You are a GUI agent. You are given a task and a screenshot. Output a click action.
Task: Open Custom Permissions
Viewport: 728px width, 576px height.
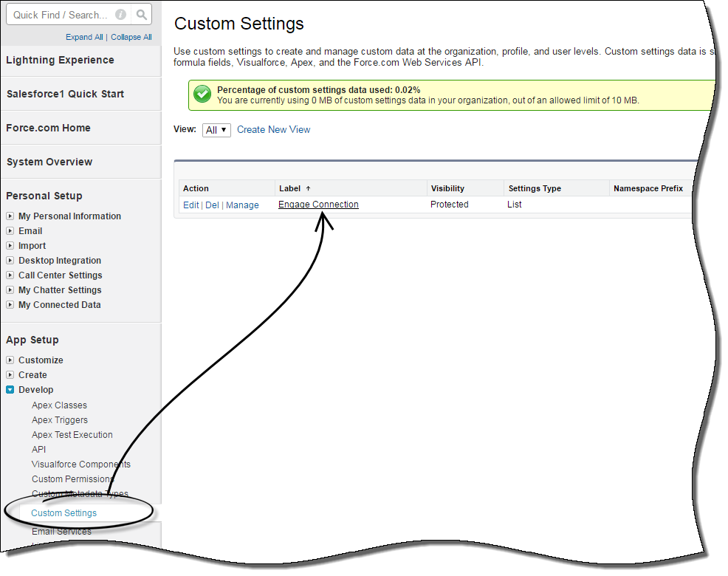pos(72,479)
